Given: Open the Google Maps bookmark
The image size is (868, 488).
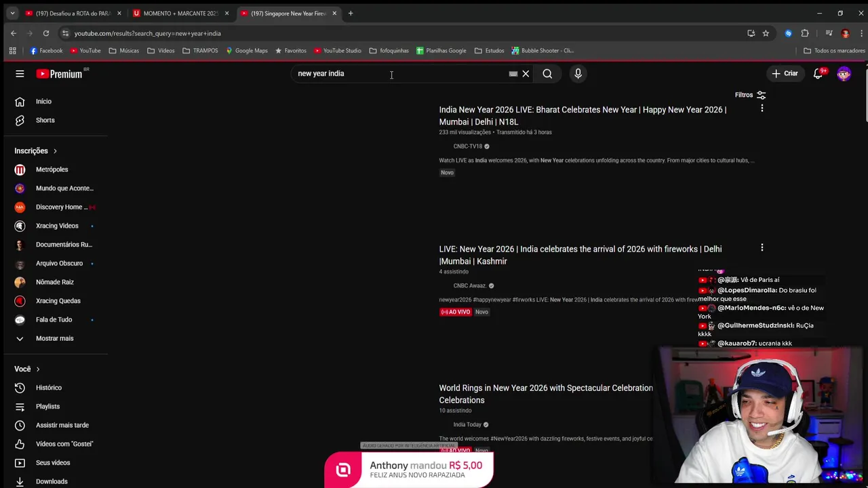Looking at the screenshot, I should (247, 51).
